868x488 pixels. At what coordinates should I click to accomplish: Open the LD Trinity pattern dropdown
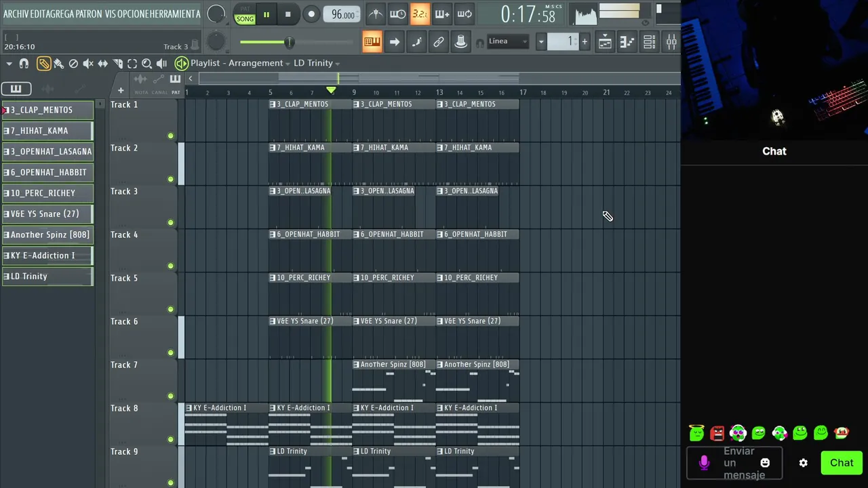coord(317,63)
